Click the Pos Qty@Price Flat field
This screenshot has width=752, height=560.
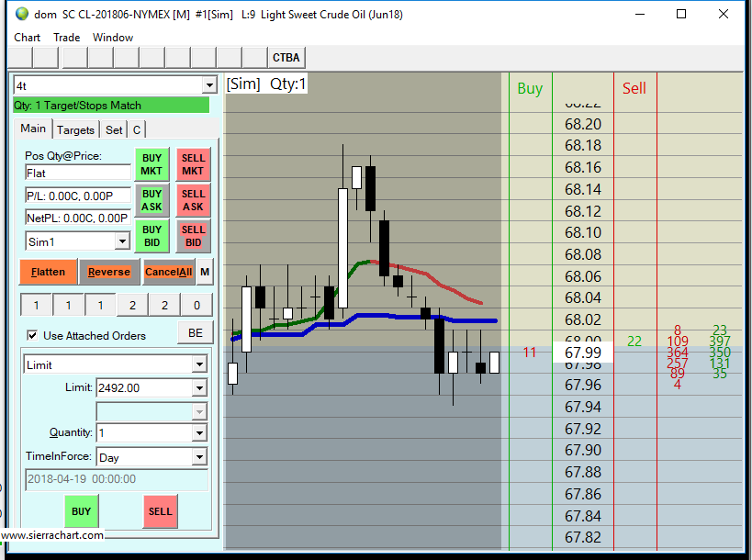pyautogui.click(x=78, y=174)
